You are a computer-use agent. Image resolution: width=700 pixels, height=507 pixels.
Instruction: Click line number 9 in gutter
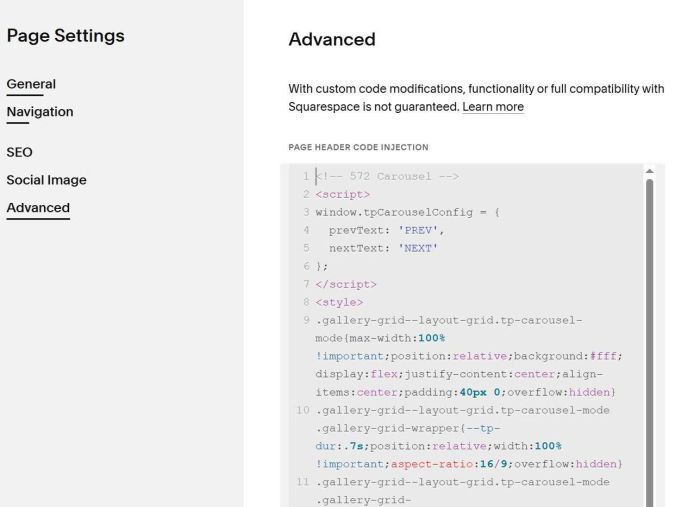click(x=305, y=321)
